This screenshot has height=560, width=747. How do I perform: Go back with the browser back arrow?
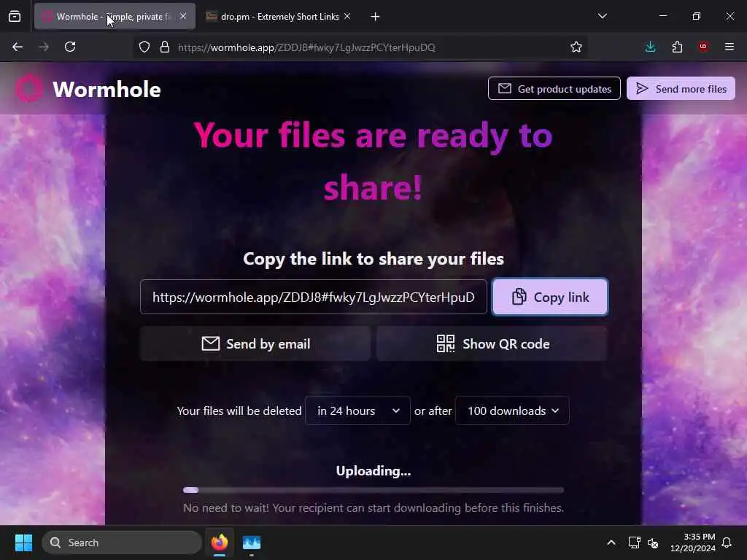tap(18, 47)
